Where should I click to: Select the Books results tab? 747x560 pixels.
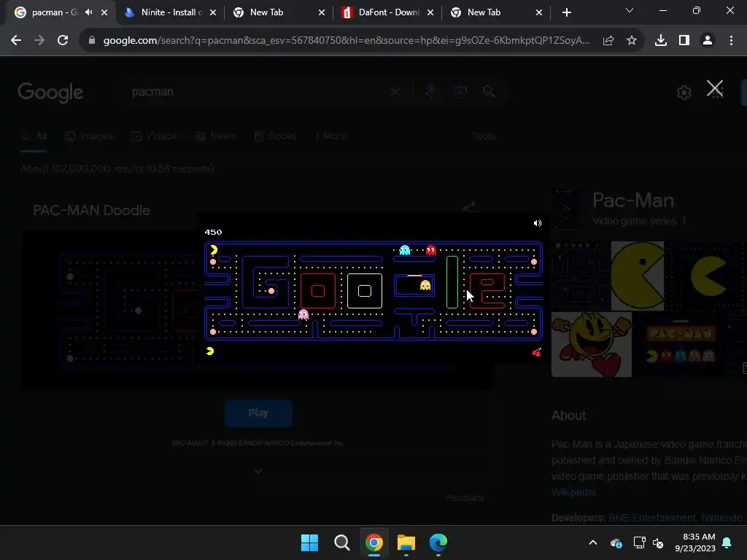[x=275, y=136]
